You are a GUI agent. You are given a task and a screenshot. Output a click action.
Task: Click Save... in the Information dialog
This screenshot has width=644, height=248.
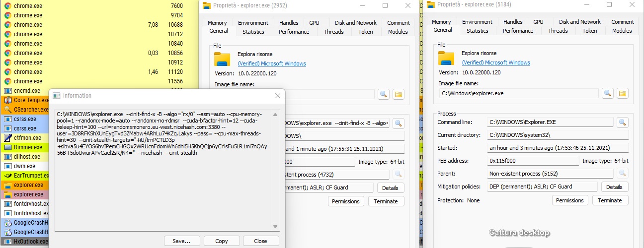(x=181, y=241)
